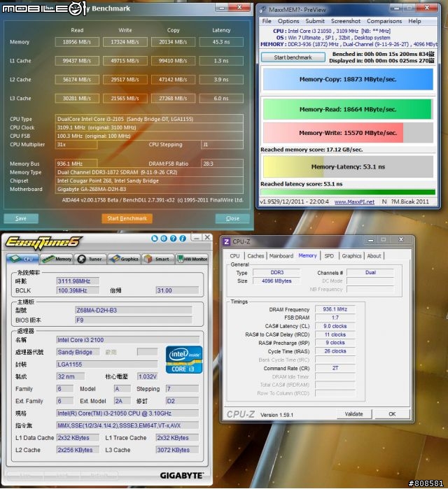Click the EasyTune6 logo title

point(43,242)
